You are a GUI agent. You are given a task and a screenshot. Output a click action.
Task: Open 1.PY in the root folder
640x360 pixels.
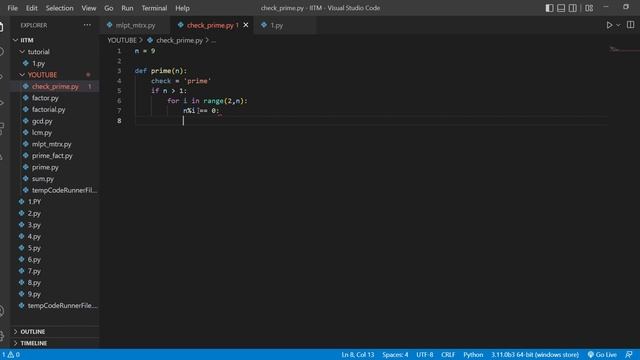pos(34,202)
